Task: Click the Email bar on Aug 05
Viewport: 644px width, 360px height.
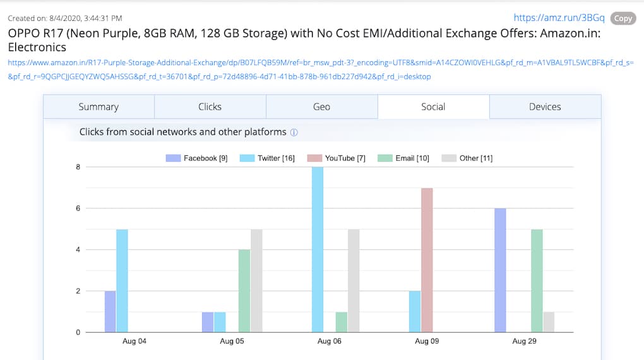Action: pos(244,291)
